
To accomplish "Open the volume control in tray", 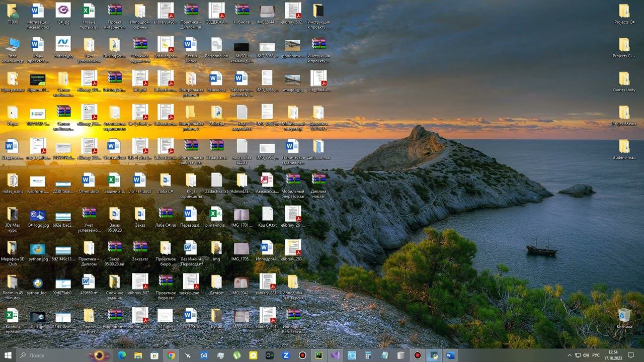I will [586, 355].
